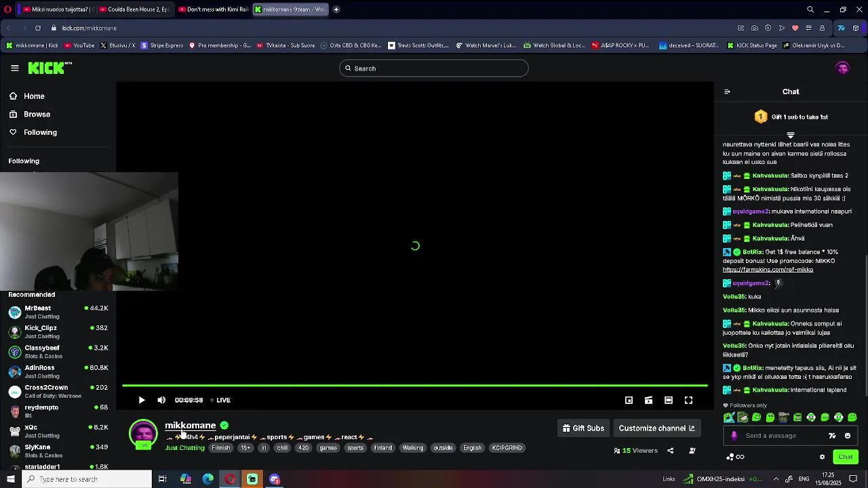The height and width of the screenshot is (488, 868).
Task: Reload the page
Action: point(38,28)
